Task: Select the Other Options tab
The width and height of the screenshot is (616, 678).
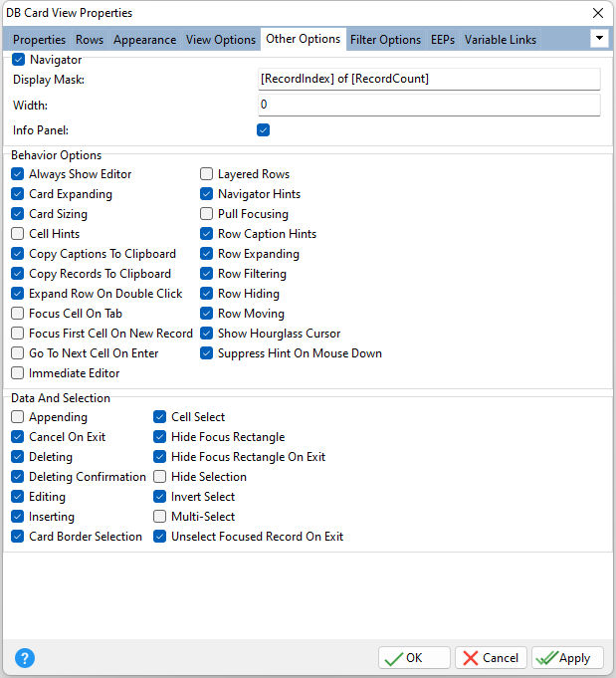Action: pyautogui.click(x=304, y=39)
